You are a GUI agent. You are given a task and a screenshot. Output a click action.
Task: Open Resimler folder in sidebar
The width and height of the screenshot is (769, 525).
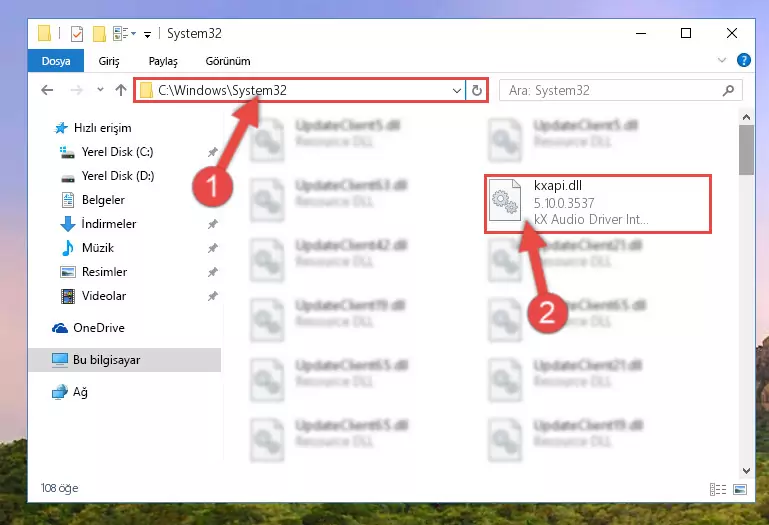coord(104,272)
